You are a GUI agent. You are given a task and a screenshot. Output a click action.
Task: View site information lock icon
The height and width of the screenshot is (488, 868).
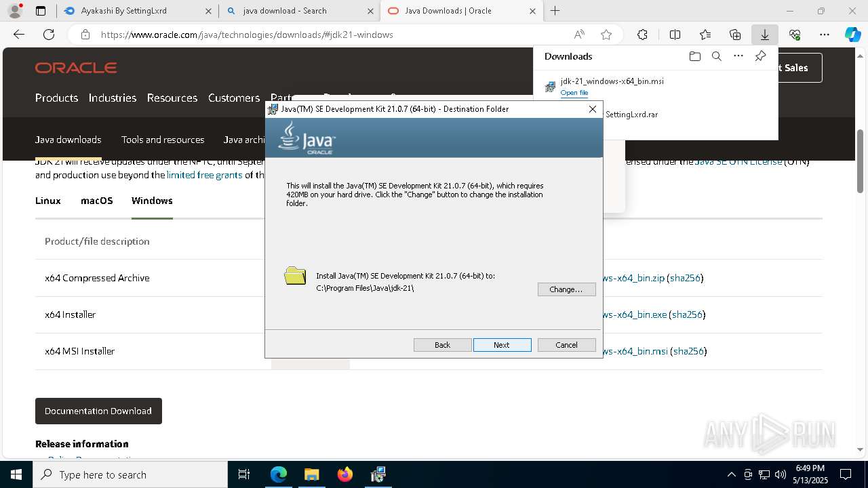coord(85,35)
